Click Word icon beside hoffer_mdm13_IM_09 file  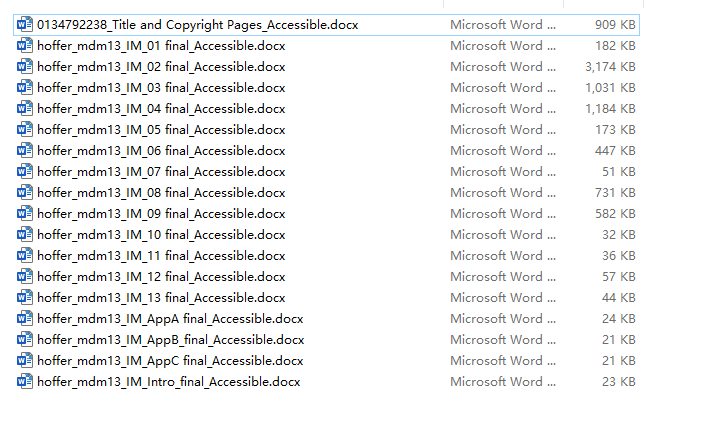25,214
